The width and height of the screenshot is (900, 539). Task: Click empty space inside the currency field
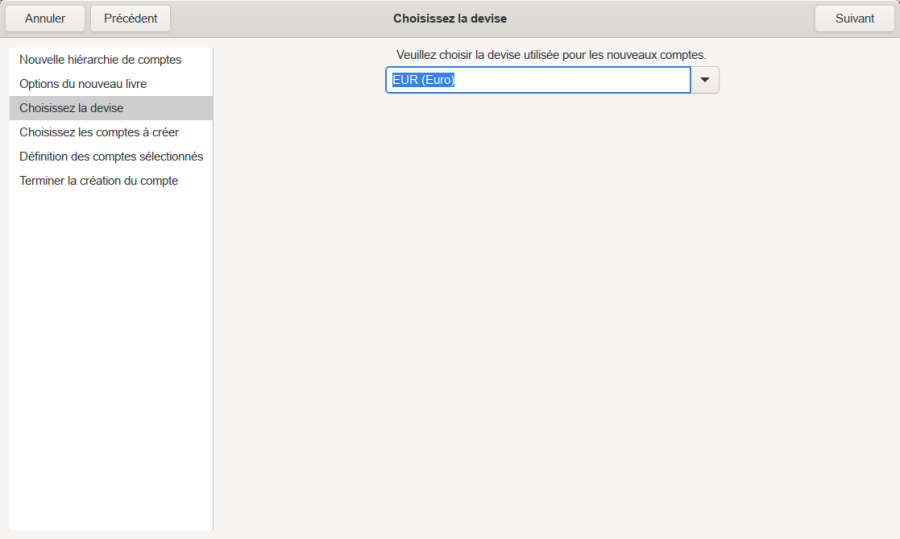click(580, 81)
